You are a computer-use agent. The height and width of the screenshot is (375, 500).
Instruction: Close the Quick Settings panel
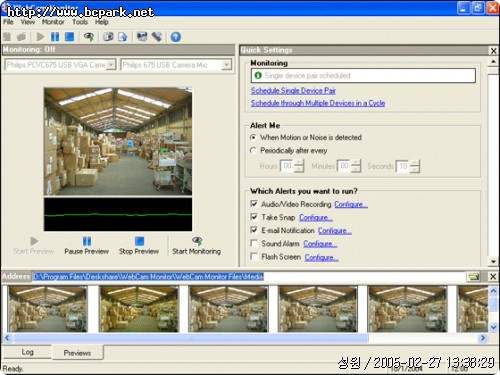493,51
